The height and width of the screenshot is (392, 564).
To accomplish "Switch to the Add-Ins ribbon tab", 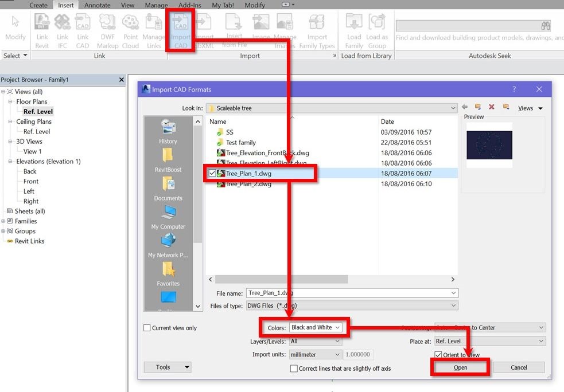I will 189,5.
